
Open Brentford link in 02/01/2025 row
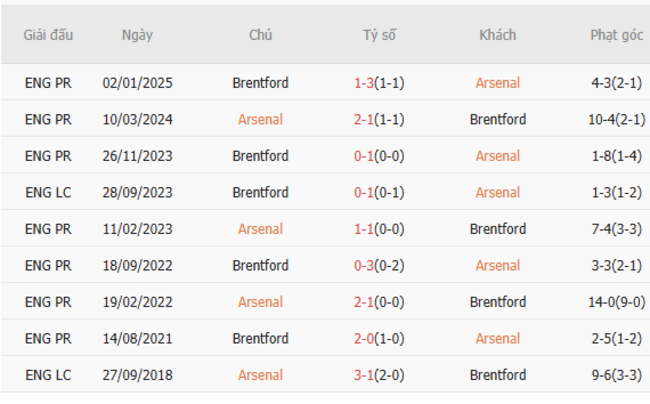click(x=260, y=83)
